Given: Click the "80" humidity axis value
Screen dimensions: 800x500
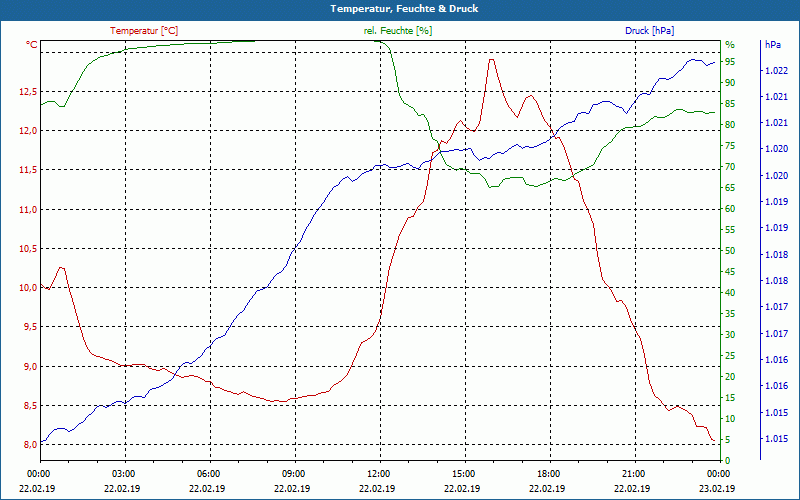Looking at the screenshot, I should (x=730, y=125).
